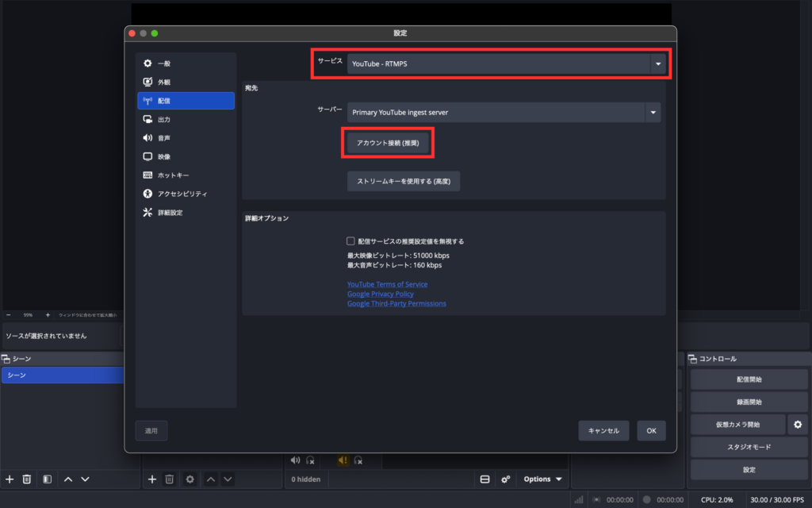Click the 99% preview zoom value

tap(28, 315)
